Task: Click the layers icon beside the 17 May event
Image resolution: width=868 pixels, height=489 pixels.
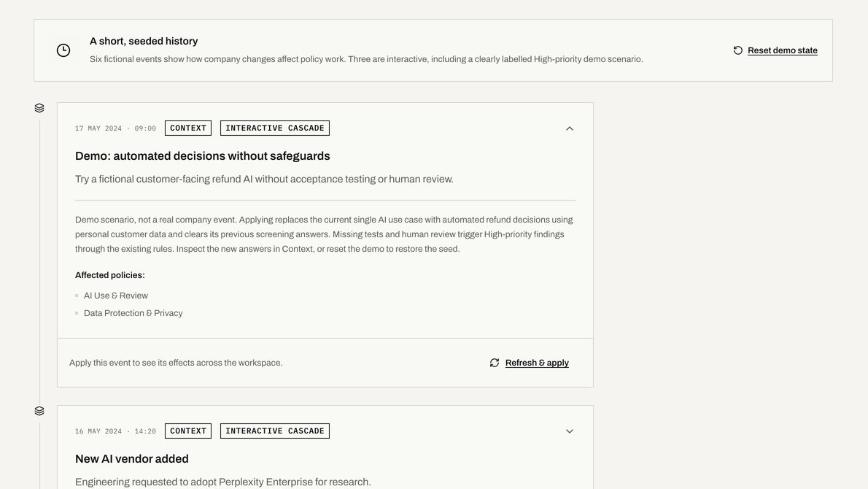Action: [x=39, y=108]
